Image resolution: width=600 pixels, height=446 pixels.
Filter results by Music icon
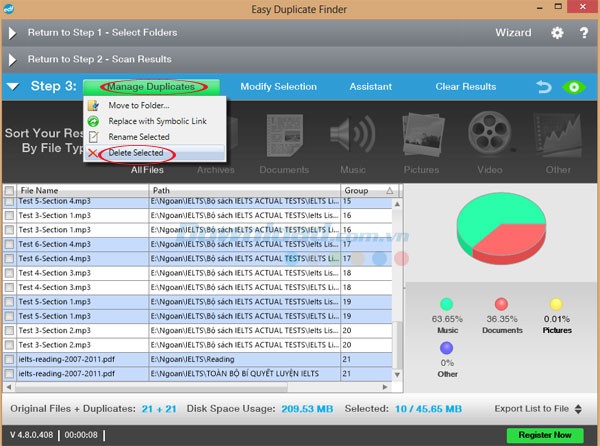pos(352,142)
